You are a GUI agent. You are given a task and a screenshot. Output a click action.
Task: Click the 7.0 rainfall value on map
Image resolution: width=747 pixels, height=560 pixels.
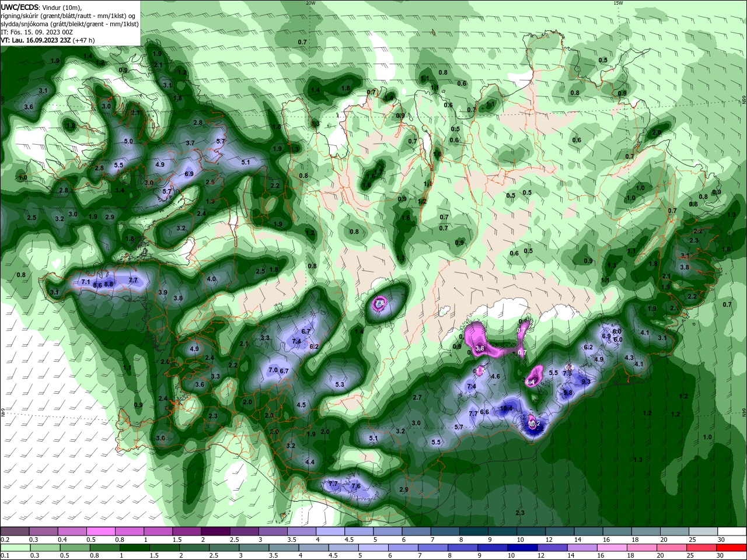(273, 370)
